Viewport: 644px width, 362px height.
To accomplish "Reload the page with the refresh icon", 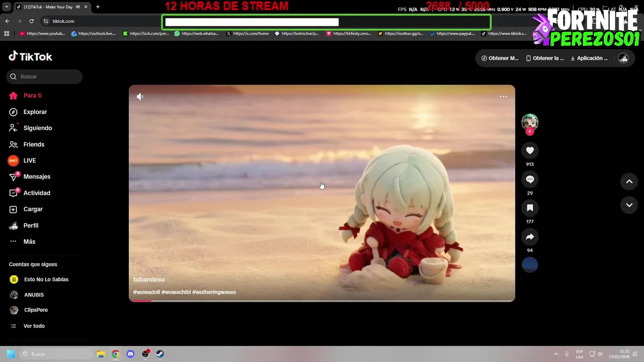I will [31, 21].
